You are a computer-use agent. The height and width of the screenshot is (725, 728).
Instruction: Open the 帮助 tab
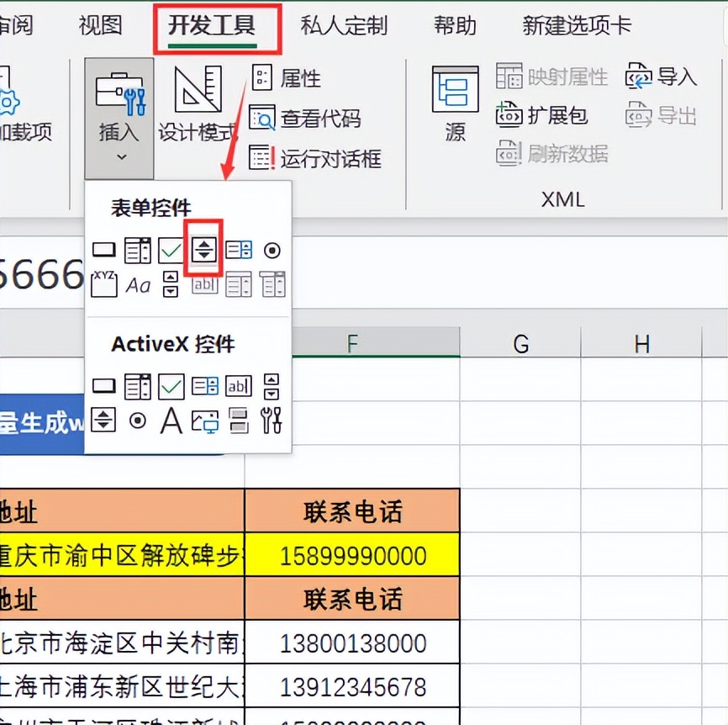[455, 25]
